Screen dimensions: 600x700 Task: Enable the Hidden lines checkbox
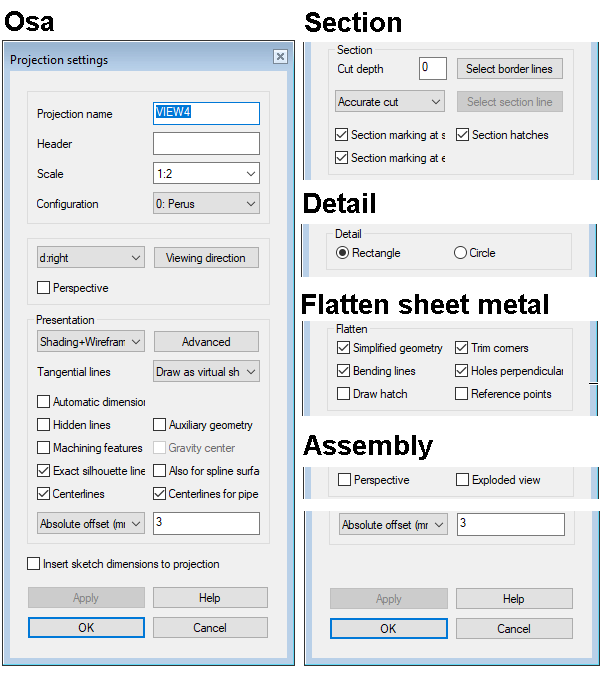(x=44, y=425)
